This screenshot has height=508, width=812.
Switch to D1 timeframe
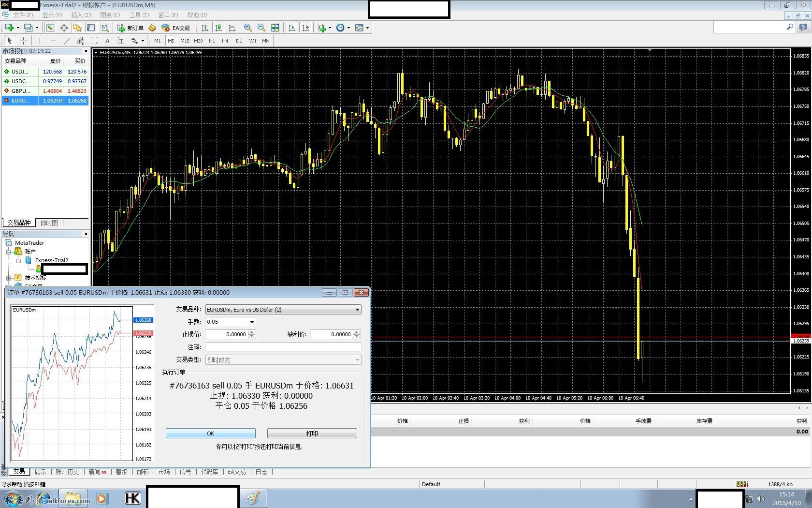(x=239, y=41)
